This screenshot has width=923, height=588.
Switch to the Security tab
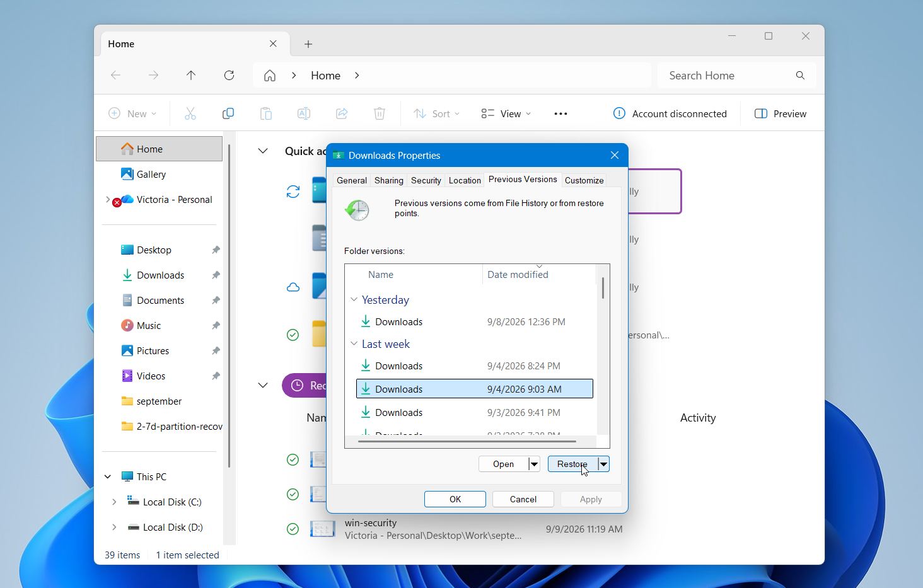(426, 180)
